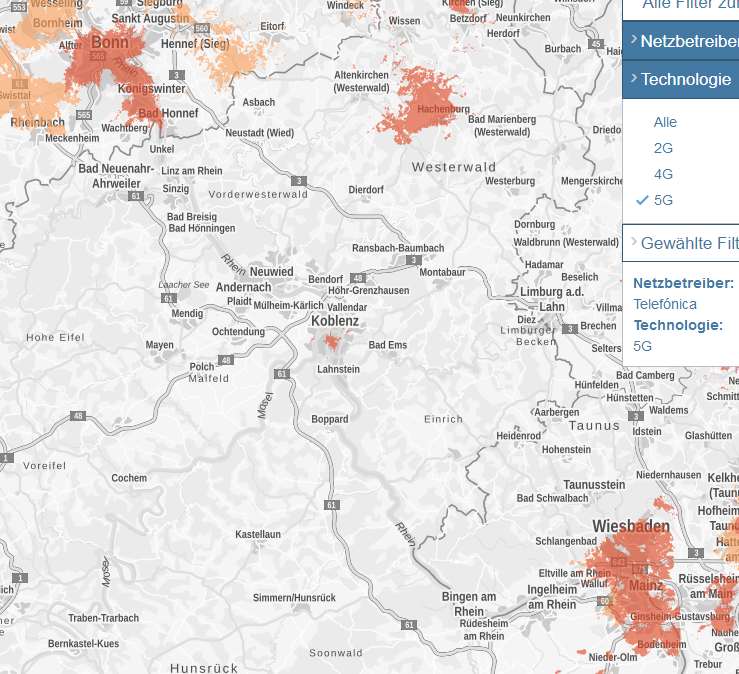Deselect the checked 5G technology option
This screenshot has width=739, height=674.
[663, 200]
